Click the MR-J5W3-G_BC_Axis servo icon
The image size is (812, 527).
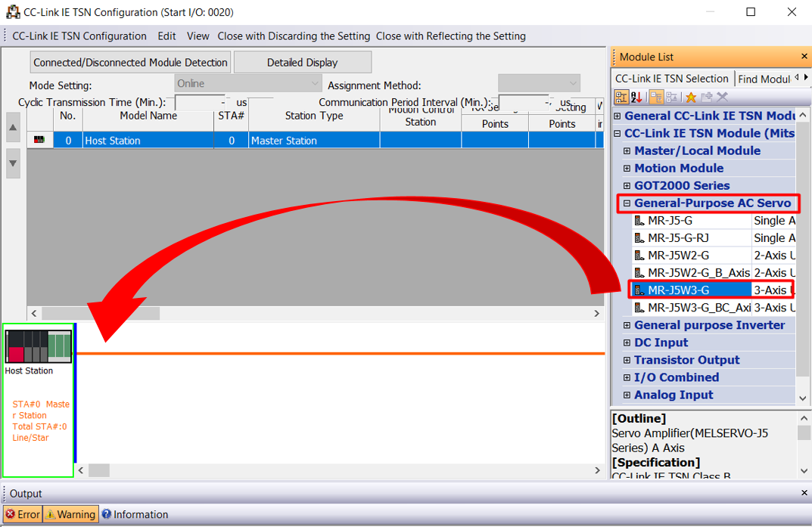(639, 308)
